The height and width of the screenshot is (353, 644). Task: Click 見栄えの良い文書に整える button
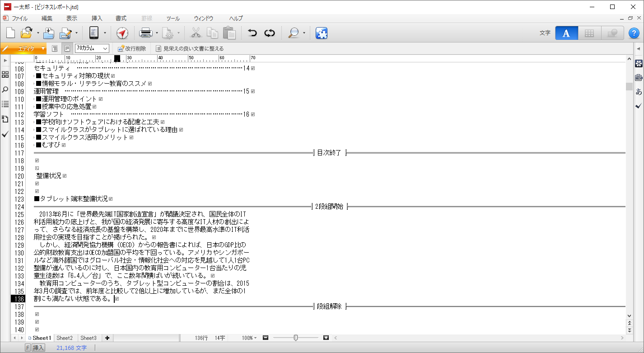click(189, 48)
